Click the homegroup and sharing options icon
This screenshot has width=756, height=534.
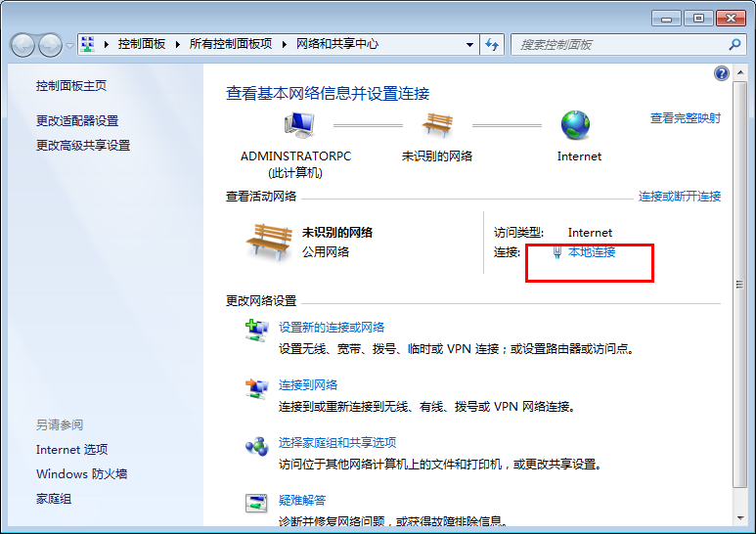[256, 446]
